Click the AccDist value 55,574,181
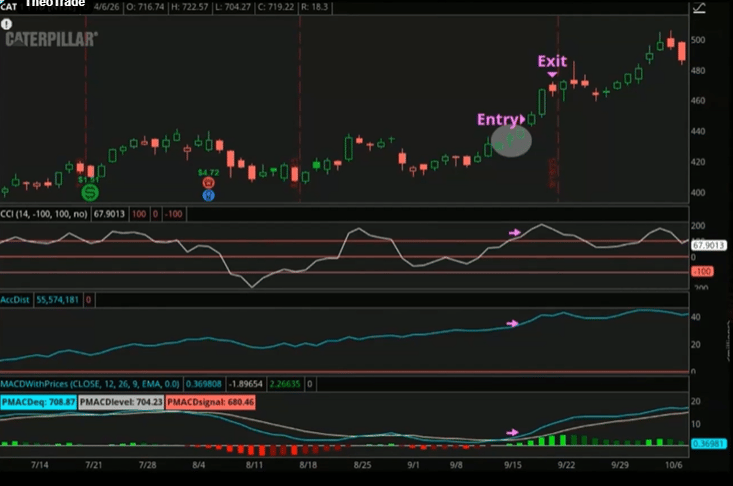The height and width of the screenshot is (486, 733). tap(57, 300)
